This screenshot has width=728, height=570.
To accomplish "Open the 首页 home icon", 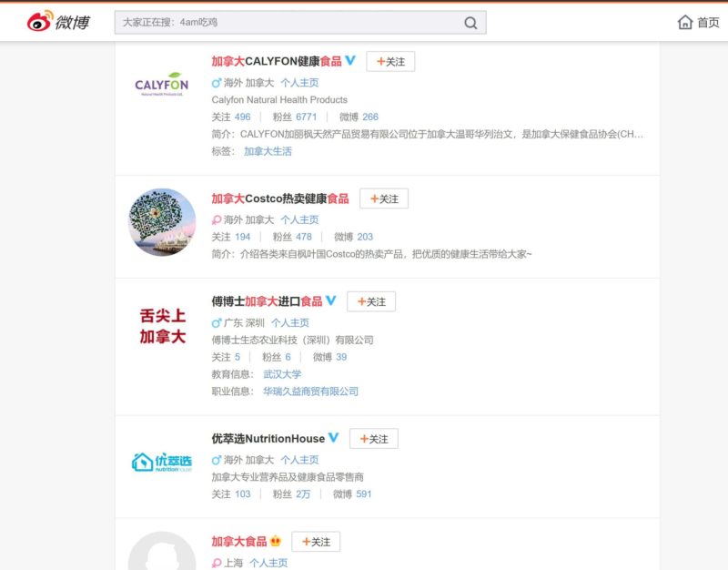I will tap(685, 22).
